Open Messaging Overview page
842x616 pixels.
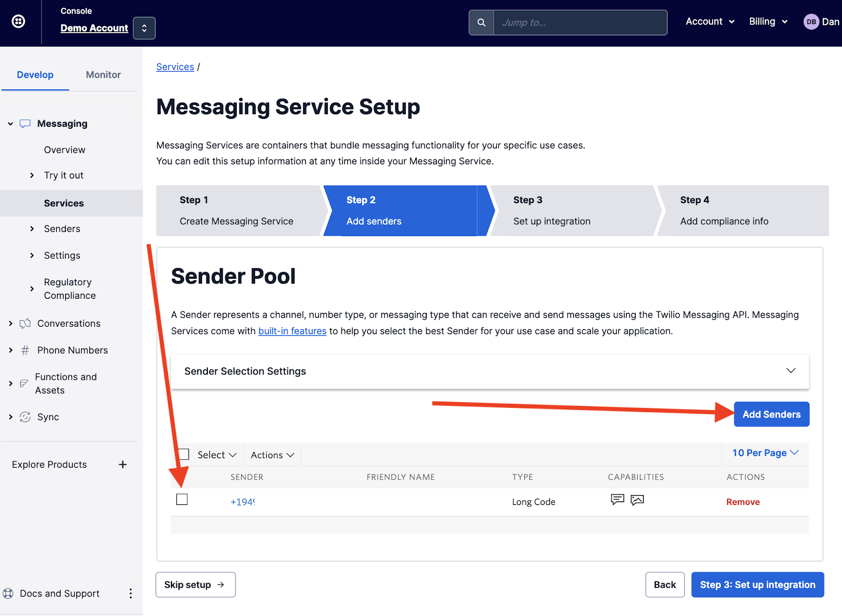tap(65, 150)
